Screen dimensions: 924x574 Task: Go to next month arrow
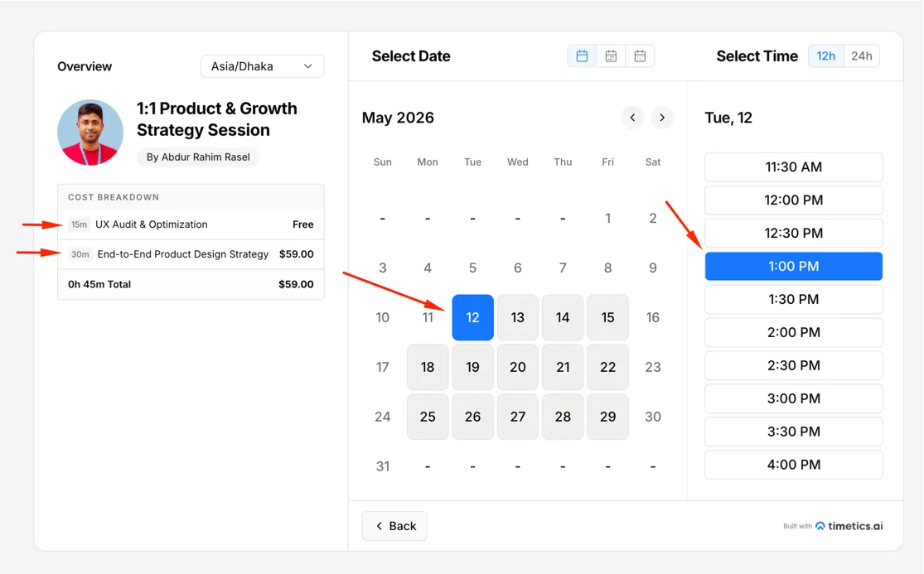[x=662, y=118]
